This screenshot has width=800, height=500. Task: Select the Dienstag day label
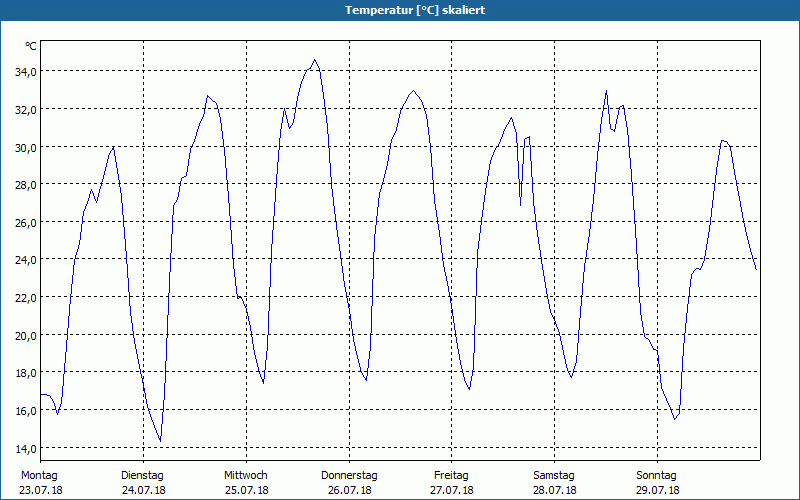(x=142, y=476)
